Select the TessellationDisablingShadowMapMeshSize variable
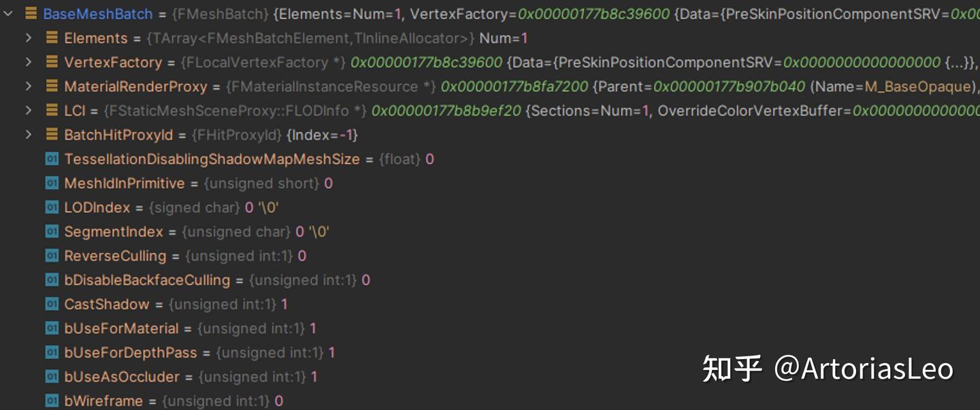 (x=212, y=159)
